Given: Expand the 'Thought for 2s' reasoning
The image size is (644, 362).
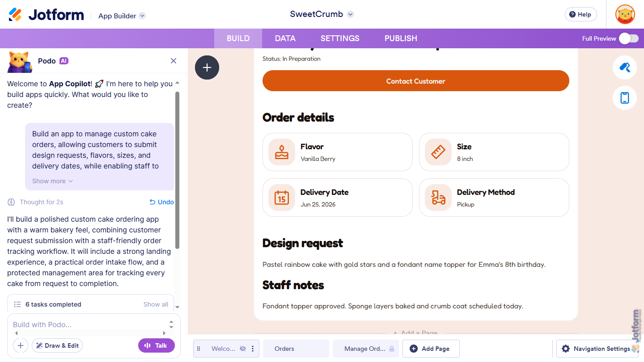Looking at the screenshot, I should tap(41, 202).
